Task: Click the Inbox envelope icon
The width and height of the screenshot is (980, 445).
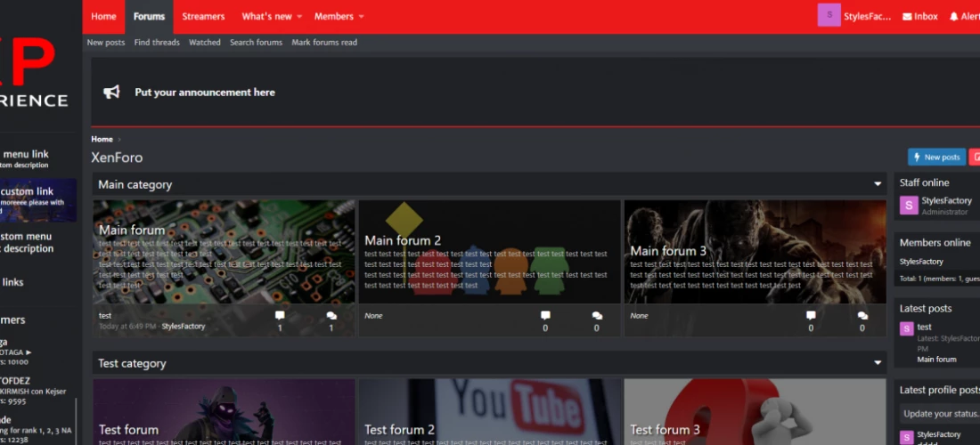Action: pos(907,17)
